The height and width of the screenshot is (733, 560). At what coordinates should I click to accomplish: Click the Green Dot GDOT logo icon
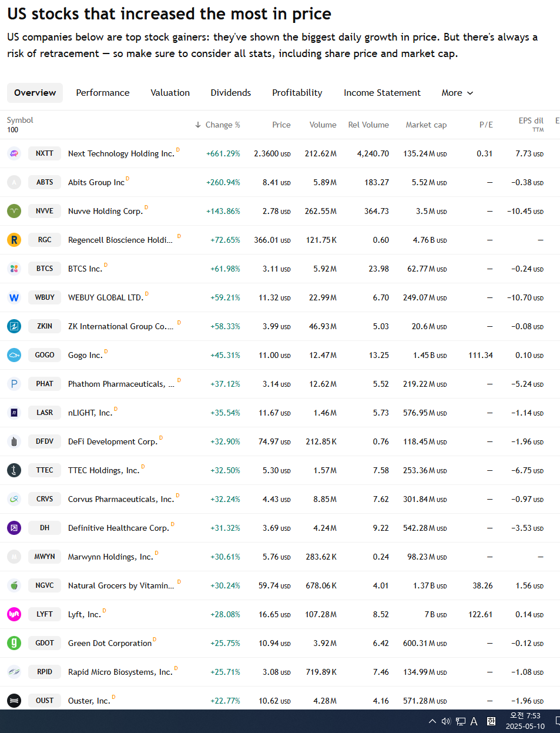pos(14,643)
